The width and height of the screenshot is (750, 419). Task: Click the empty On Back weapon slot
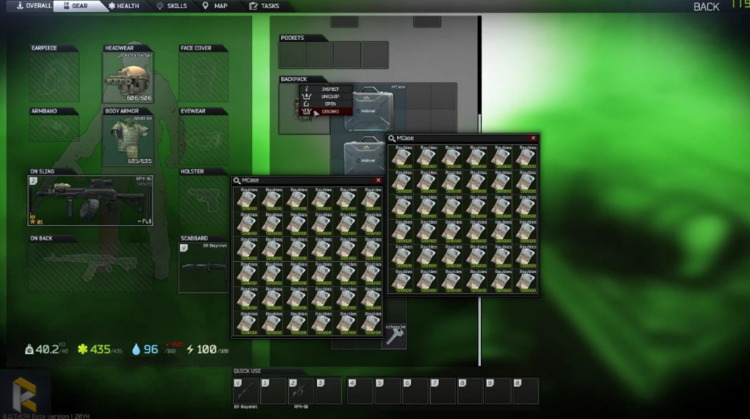[90, 267]
